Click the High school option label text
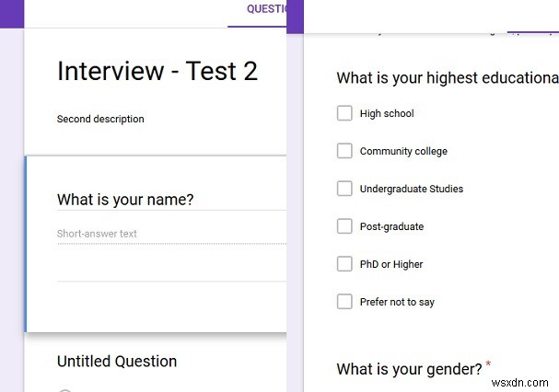This screenshot has height=392, width=559. tap(387, 114)
